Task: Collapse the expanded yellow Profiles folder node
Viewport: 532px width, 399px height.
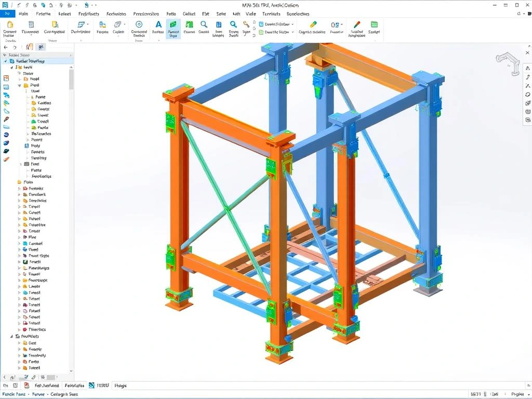Action: [20, 85]
